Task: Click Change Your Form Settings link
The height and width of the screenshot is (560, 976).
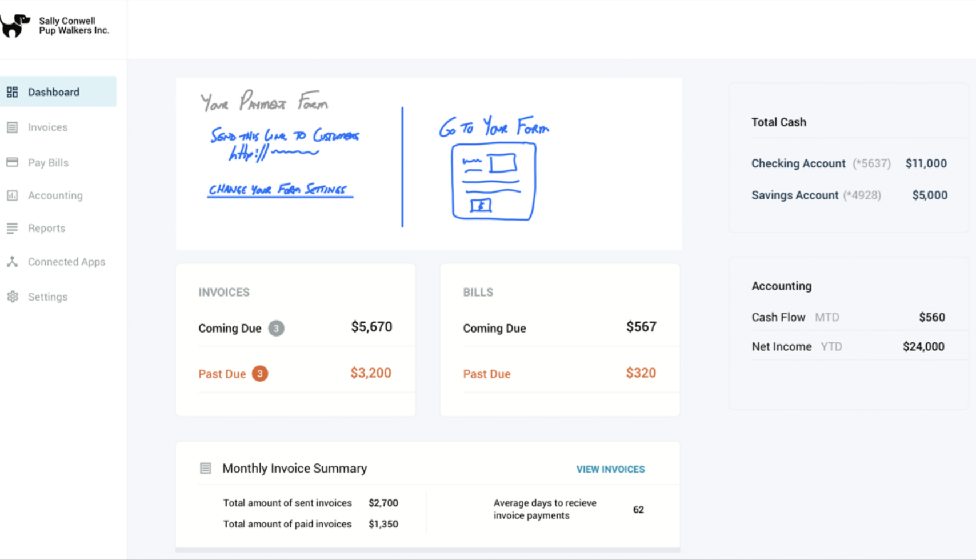Action: [278, 190]
